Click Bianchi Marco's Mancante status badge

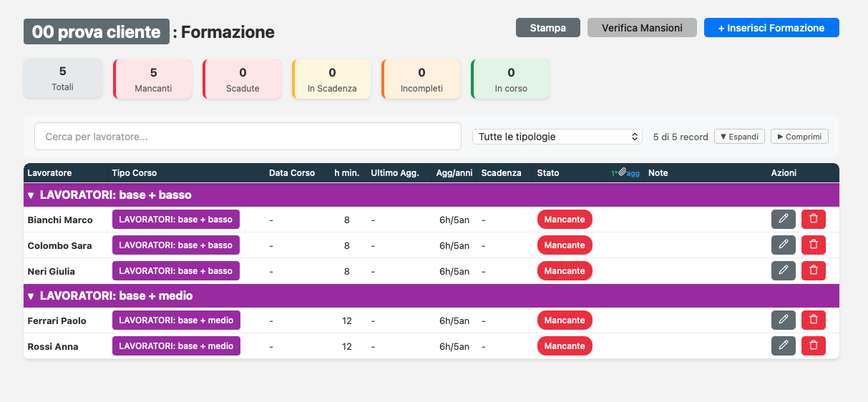[565, 220]
